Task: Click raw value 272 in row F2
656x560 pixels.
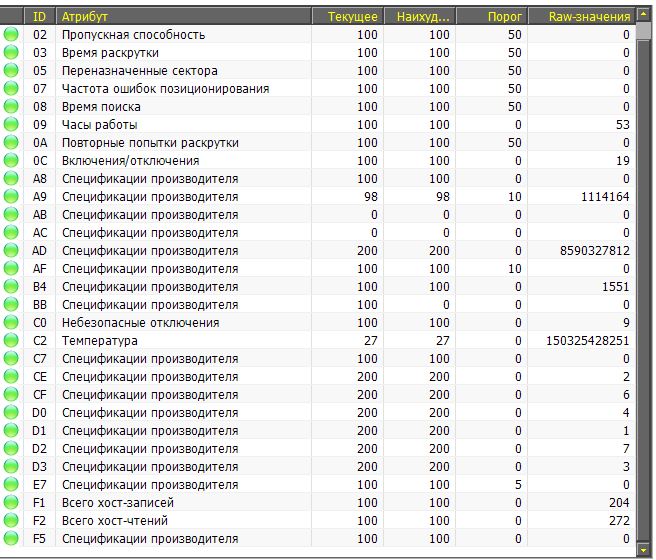Action: (x=619, y=520)
